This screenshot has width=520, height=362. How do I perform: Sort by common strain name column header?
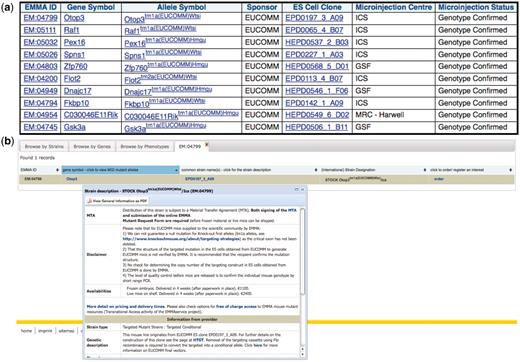[249, 170]
